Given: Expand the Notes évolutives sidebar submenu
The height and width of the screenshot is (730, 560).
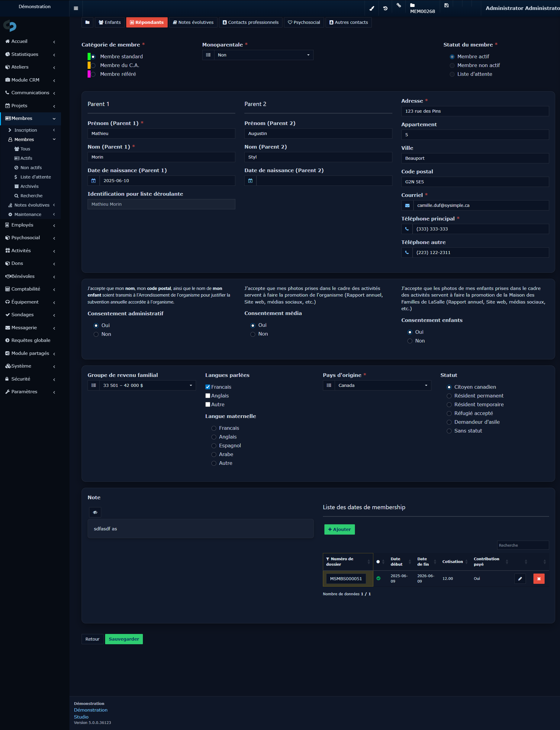Looking at the screenshot, I should [32, 205].
